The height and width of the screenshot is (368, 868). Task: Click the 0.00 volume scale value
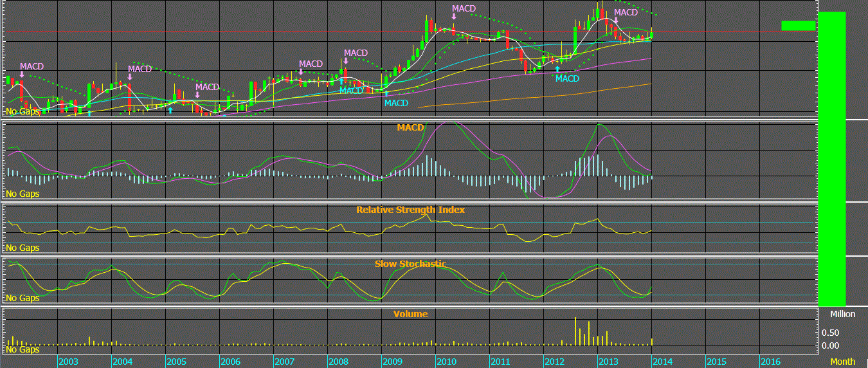tap(830, 345)
